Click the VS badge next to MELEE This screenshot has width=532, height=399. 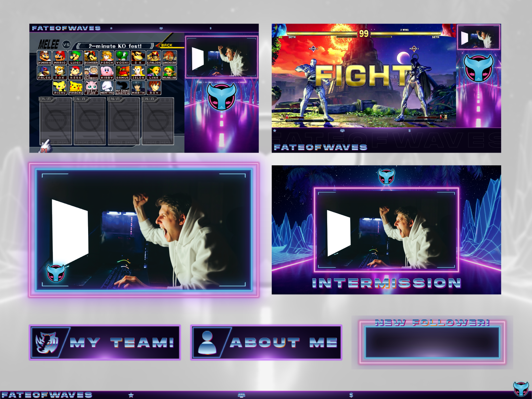point(66,45)
